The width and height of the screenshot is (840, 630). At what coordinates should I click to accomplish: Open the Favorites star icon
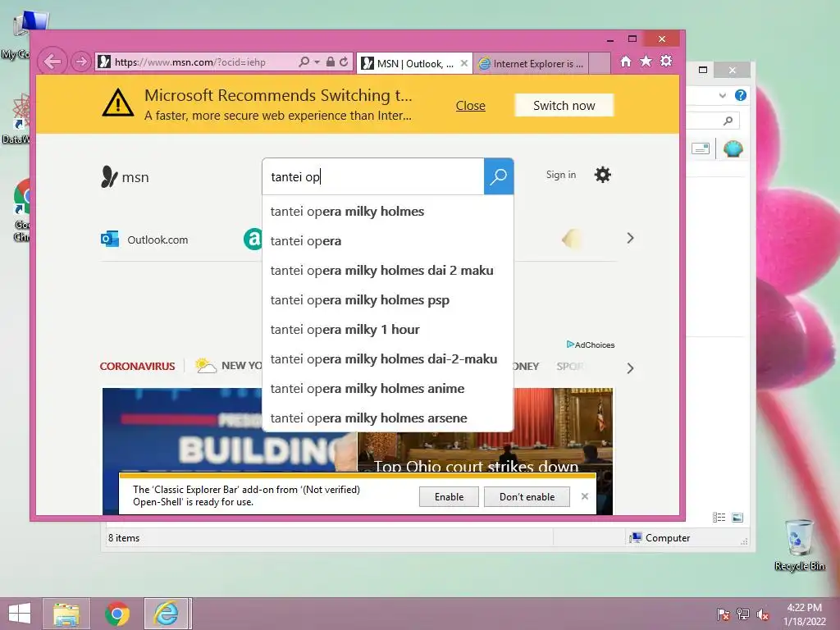pos(646,61)
